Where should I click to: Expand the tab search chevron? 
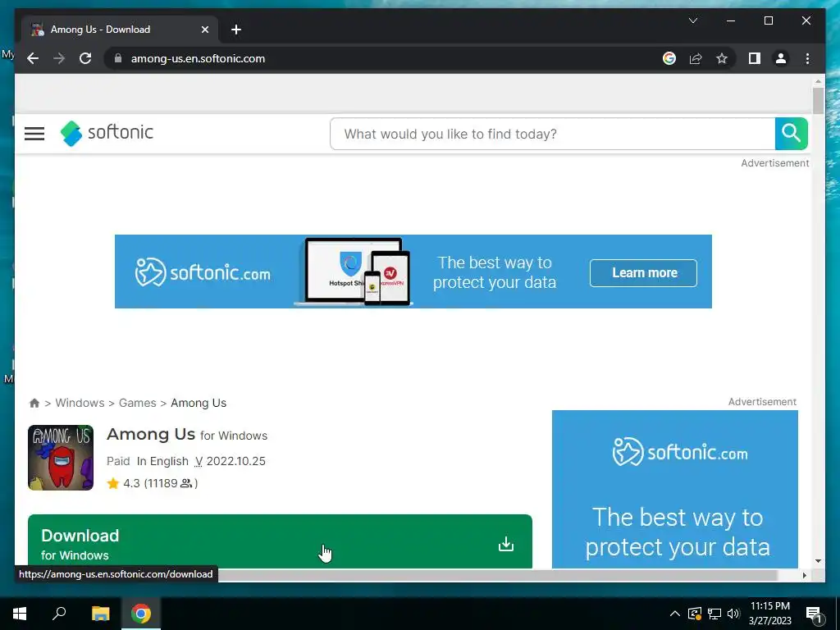pos(692,21)
